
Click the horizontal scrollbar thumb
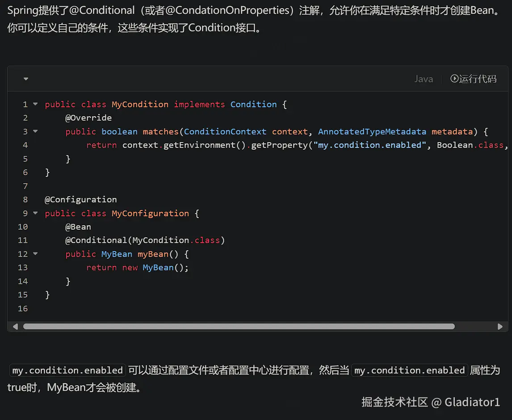pos(239,327)
